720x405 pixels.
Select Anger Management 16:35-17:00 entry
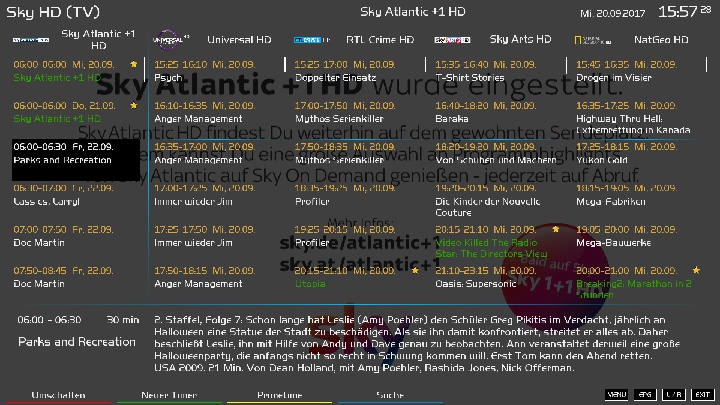[217, 153]
